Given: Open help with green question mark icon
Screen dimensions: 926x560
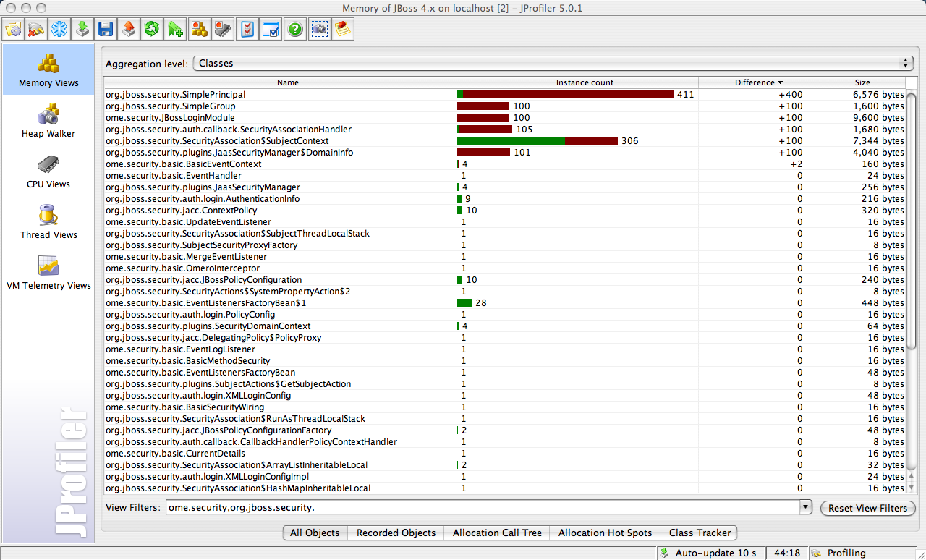Looking at the screenshot, I should (295, 29).
